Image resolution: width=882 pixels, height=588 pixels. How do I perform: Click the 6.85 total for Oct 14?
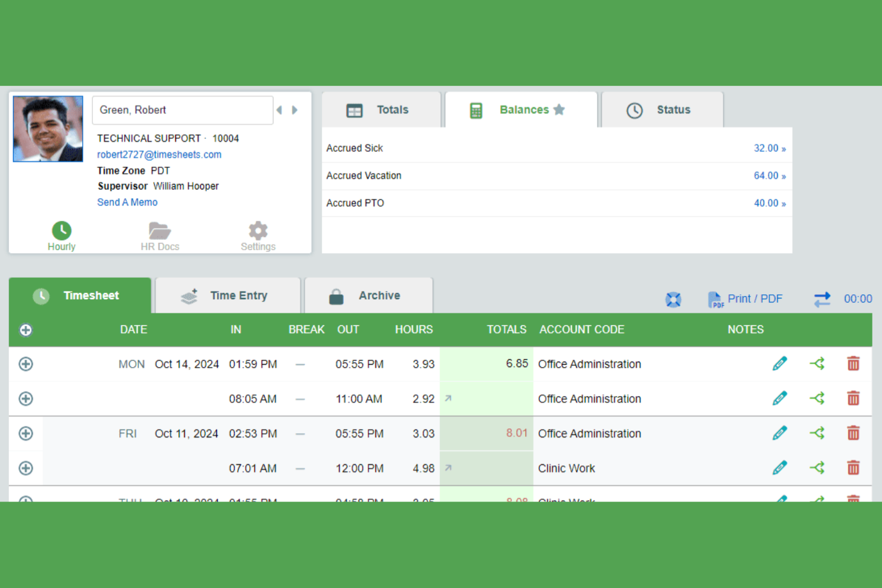point(517,363)
